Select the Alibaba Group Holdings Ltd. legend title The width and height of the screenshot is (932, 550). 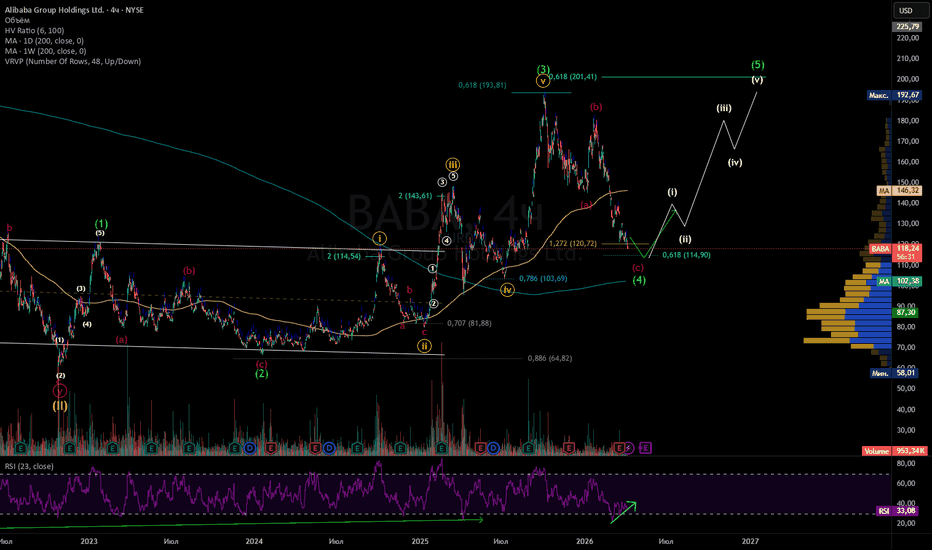click(74, 10)
